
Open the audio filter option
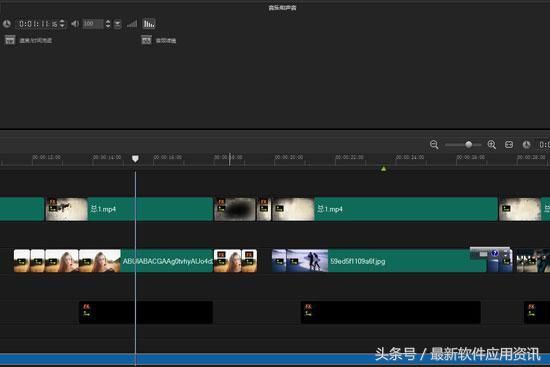(159, 40)
